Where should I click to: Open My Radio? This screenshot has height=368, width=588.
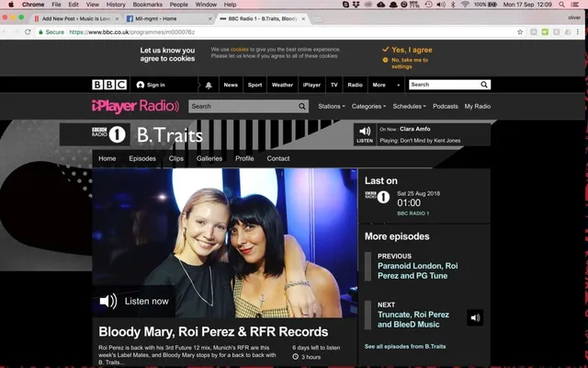point(478,107)
